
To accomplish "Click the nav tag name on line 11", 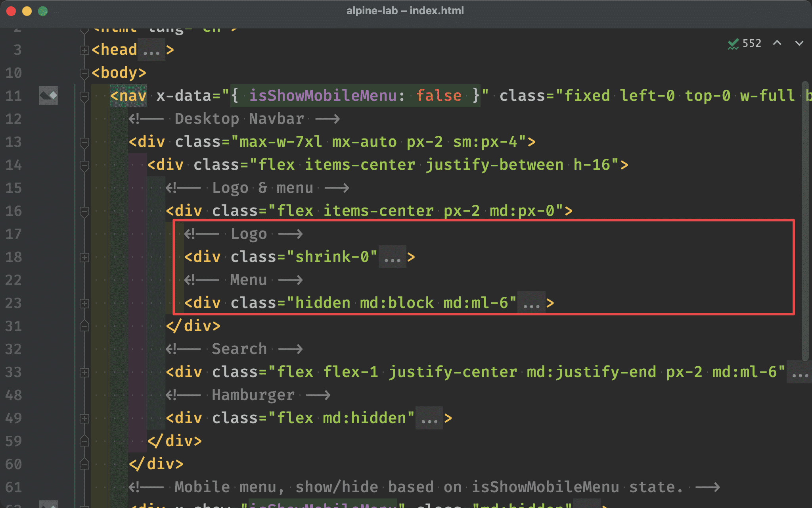I will click(132, 96).
